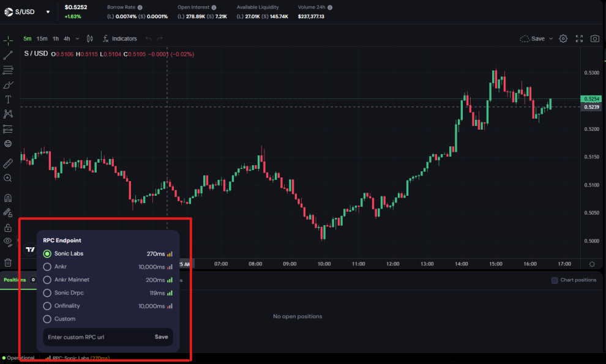606x364 pixels.
Task: Select the trend line drawing tool
Action: coord(8,55)
